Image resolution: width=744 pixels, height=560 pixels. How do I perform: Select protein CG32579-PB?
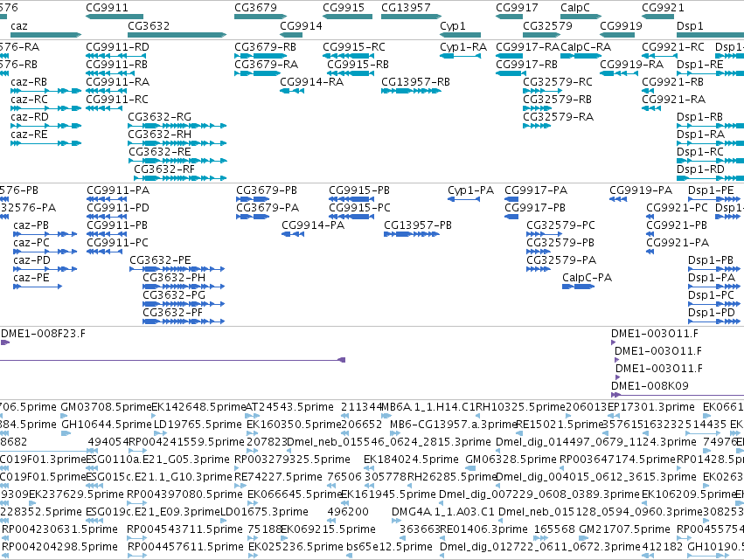click(x=560, y=242)
